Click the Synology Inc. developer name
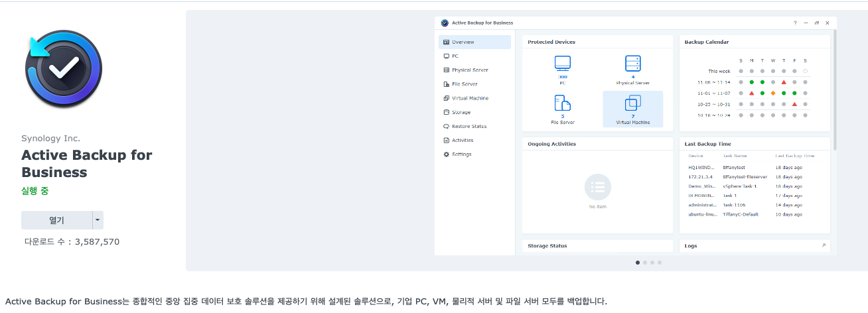The image size is (868, 313). pos(50,139)
